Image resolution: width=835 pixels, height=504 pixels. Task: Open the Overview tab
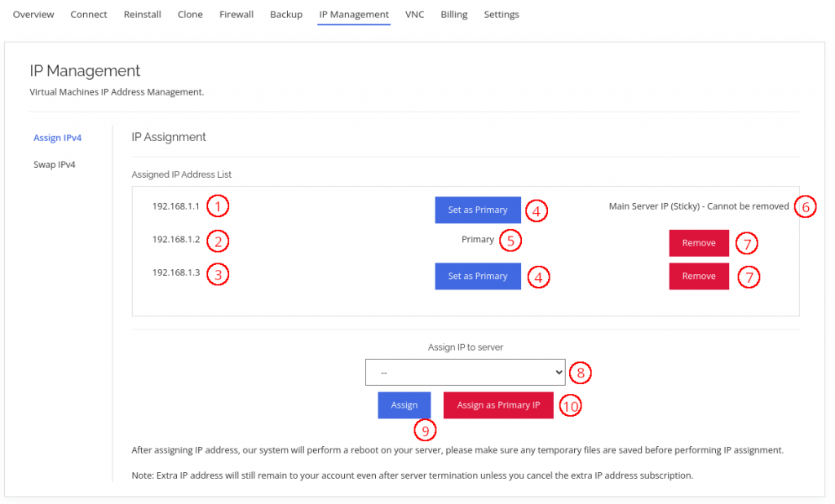pyautogui.click(x=33, y=14)
